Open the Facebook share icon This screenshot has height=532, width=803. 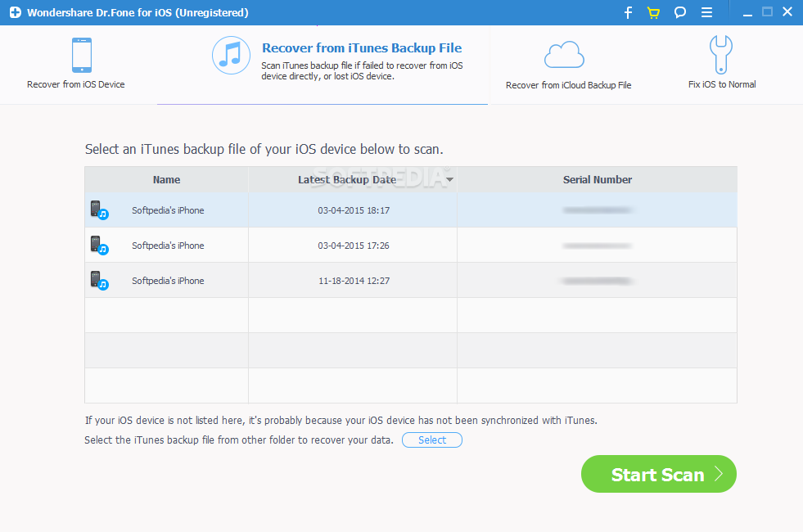[x=628, y=12]
